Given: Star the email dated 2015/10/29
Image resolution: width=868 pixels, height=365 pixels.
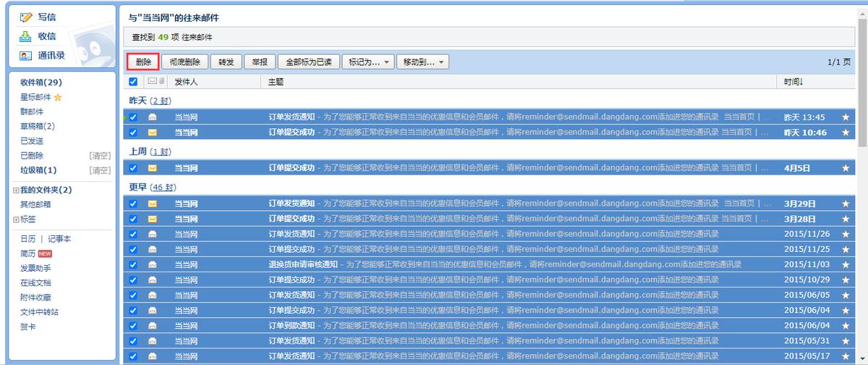Looking at the screenshot, I should [846, 280].
